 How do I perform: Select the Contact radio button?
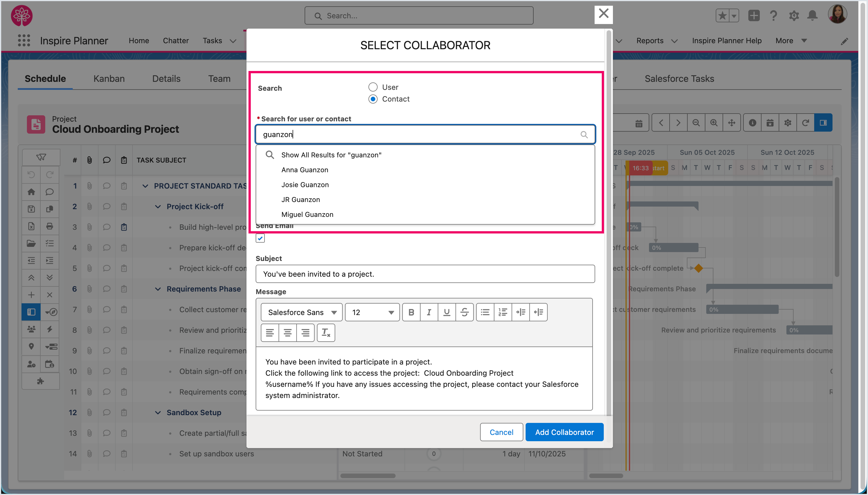pyautogui.click(x=373, y=99)
